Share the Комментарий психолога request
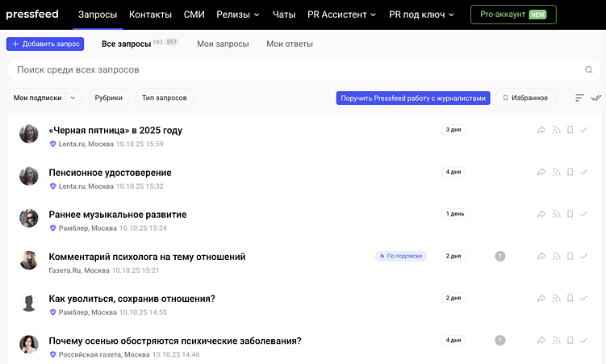Image resolution: width=606 pixels, height=364 pixels. click(x=541, y=256)
